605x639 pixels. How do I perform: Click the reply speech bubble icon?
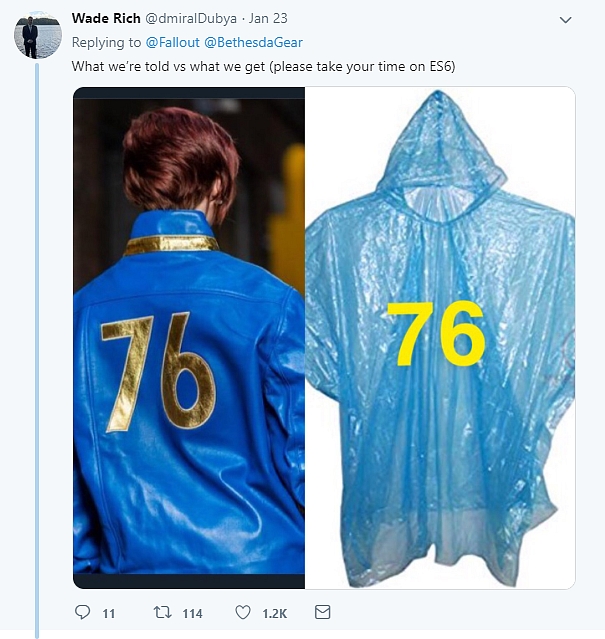coord(83,613)
